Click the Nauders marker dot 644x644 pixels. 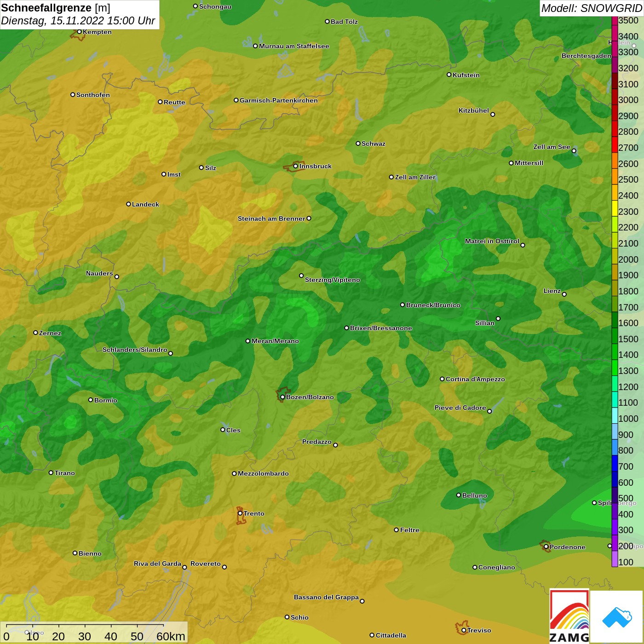[117, 277]
